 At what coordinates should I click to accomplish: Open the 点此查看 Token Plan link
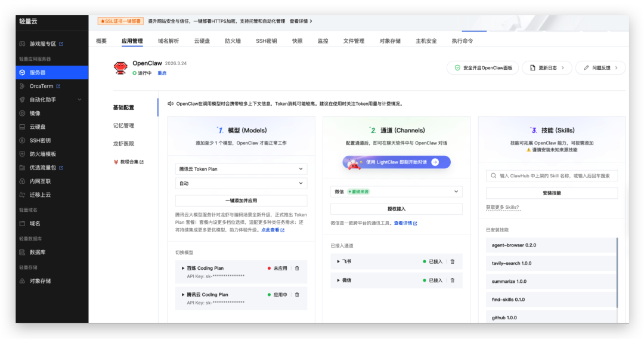pyautogui.click(x=273, y=230)
